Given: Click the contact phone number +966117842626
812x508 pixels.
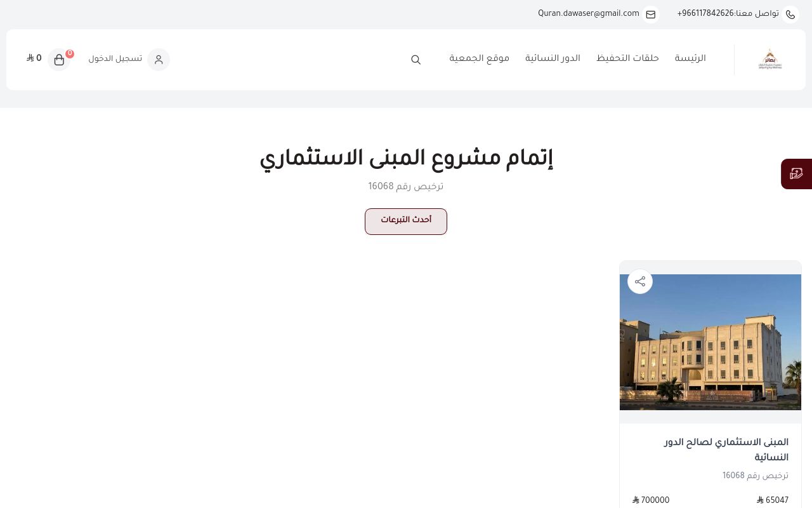Looking at the screenshot, I should pyautogui.click(x=705, y=14).
